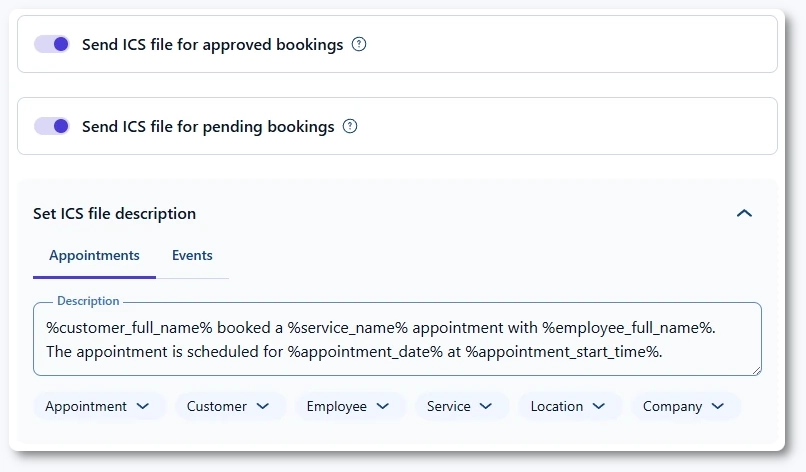Expand the Company placeholder dropdown
The width and height of the screenshot is (806, 472).
pyautogui.click(x=684, y=406)
